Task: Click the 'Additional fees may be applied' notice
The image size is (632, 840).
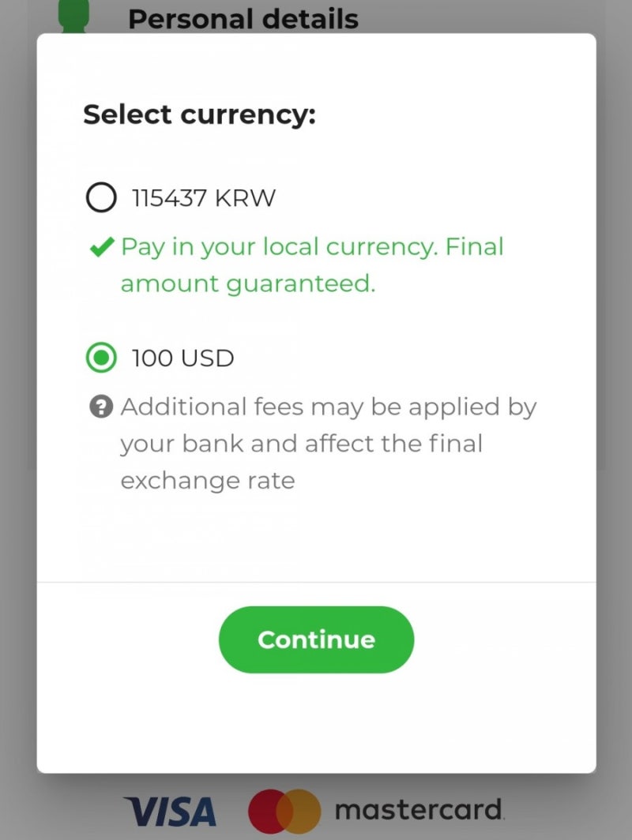Action: (x=328, y=407)
